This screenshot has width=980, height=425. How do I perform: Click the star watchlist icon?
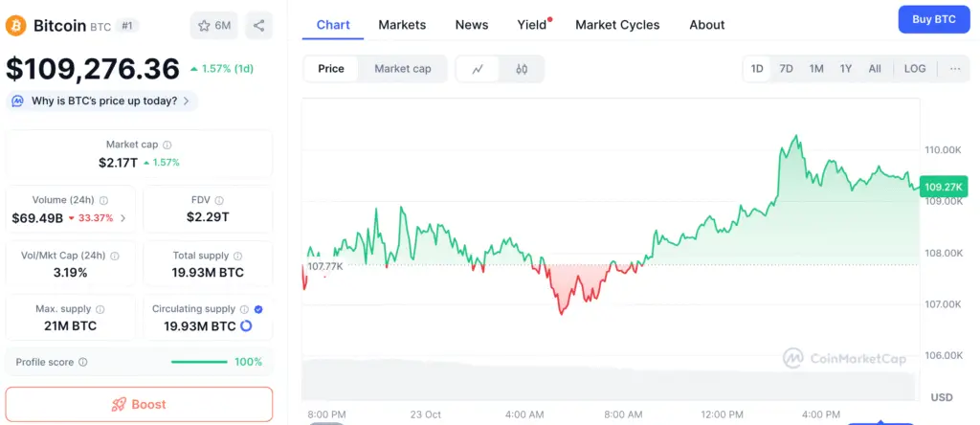click(204, 26)
